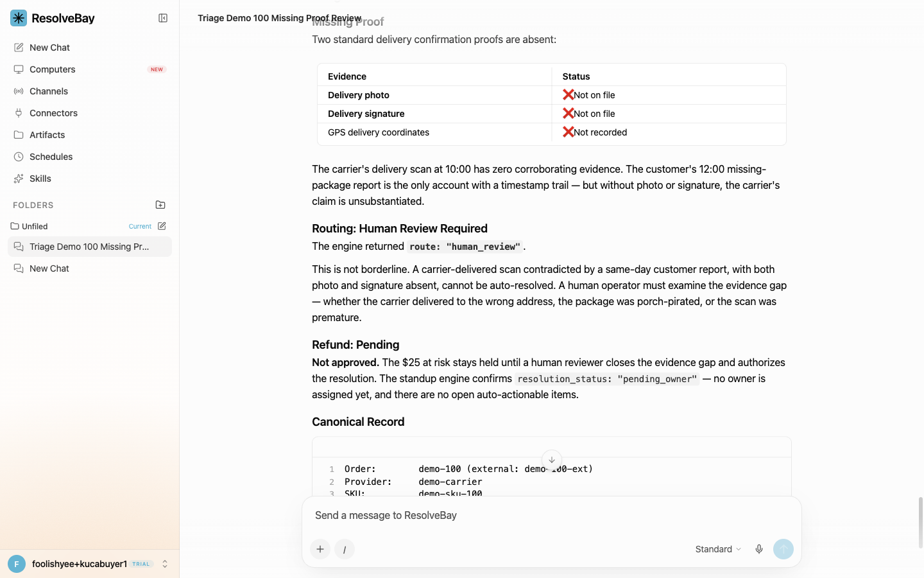Click the Routing: Human Review Required heading

[x=400, y=229]
